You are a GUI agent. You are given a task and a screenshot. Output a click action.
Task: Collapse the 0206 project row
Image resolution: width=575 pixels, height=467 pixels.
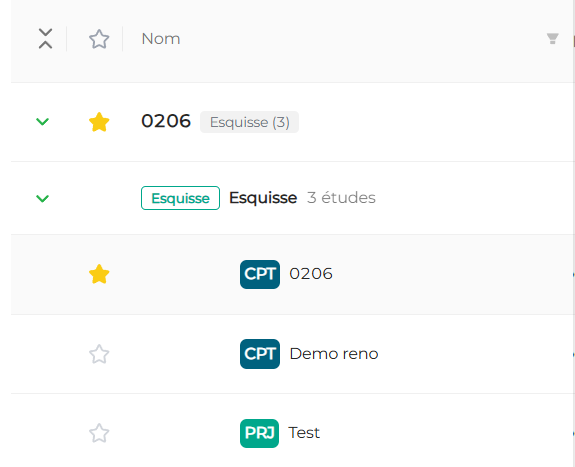[x=43, y=121]
